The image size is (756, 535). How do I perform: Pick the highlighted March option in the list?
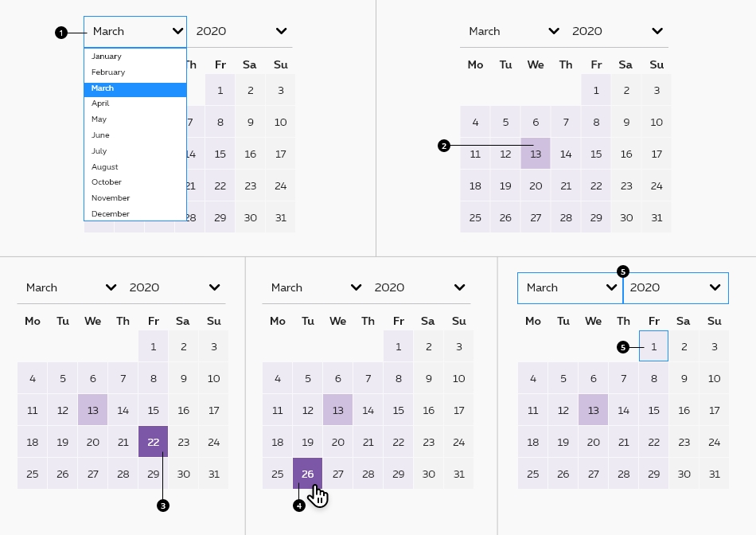(103, 88)
